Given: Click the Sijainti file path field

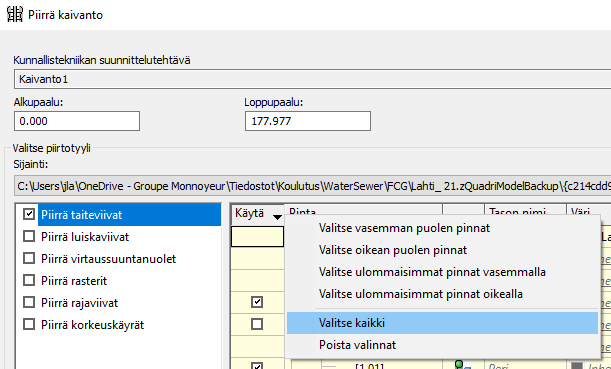Looking at the screenshot, I should point(313,186).
